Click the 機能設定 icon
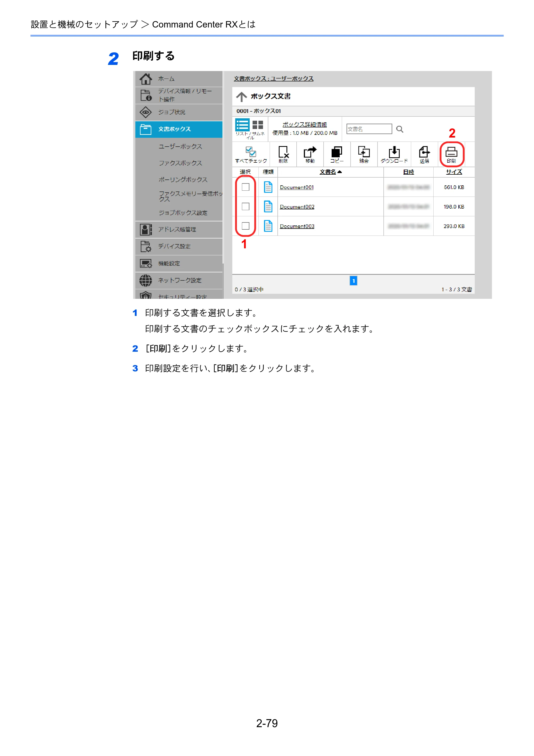This screenshot has height=756, width=534. click(x=146, y=263)
